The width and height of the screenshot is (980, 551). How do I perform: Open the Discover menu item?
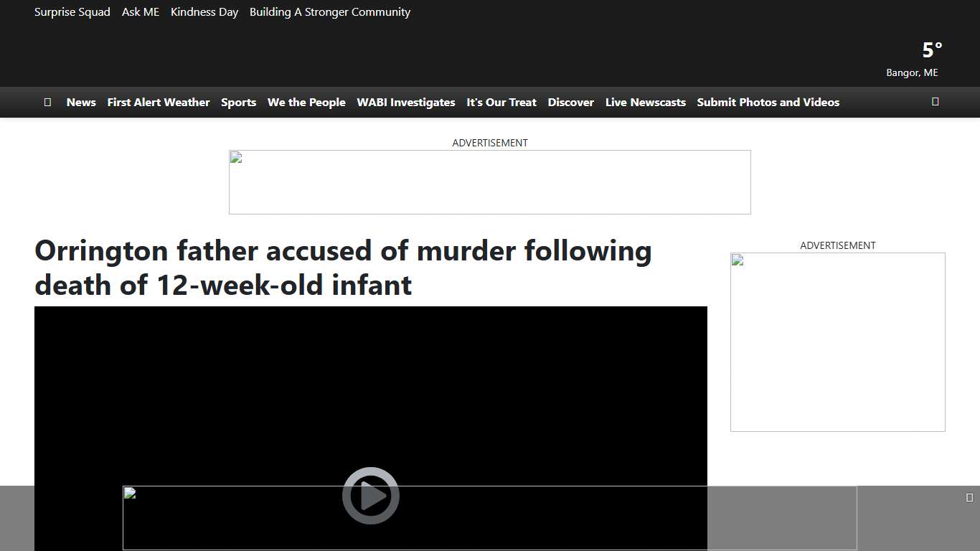[570, 103]
